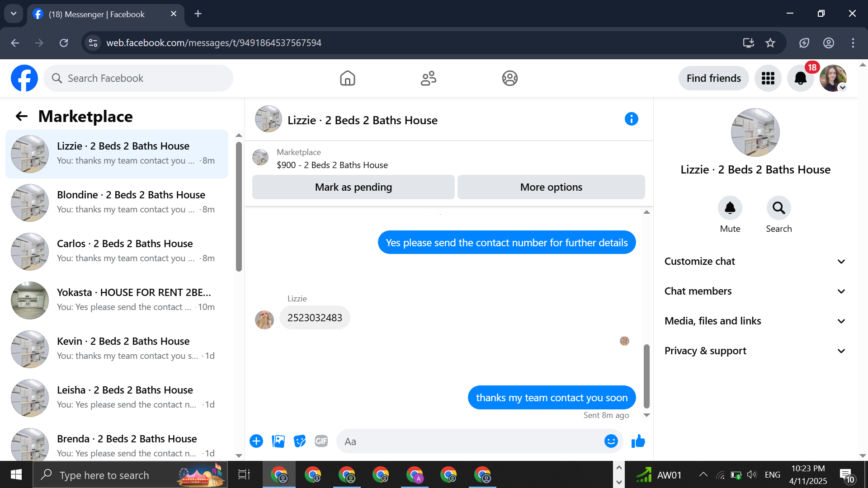This screenshot has height=488, width=868.
Task: Open Blondine 2 Beds 2 Baths House chat
Action: [x=117, y=203]
